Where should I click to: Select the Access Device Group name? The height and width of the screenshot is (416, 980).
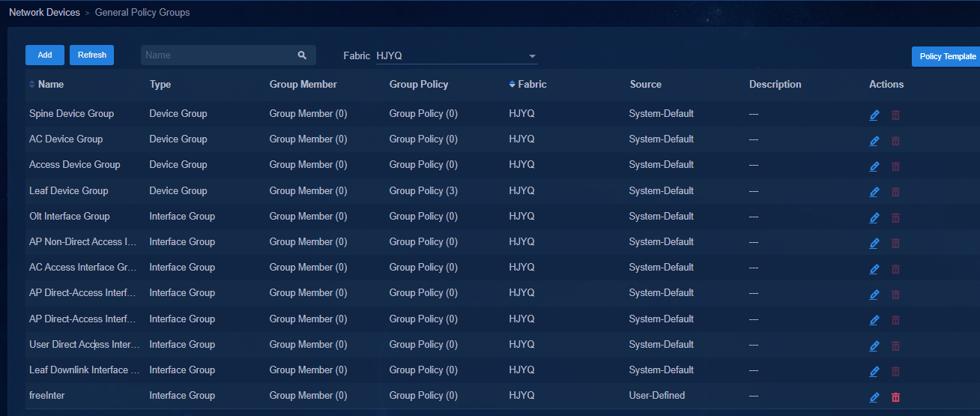(75, 164)
